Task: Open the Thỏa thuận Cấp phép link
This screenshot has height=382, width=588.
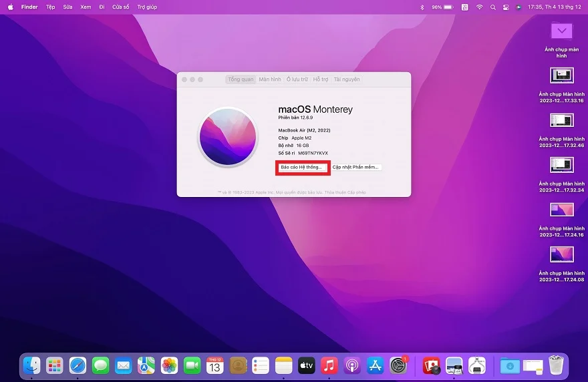Action: click(x=345, y=192)
